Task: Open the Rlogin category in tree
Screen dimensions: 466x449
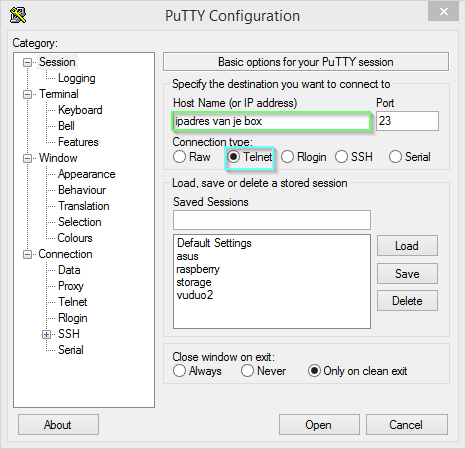Action: pyautogui.click(x=73, y=318)
